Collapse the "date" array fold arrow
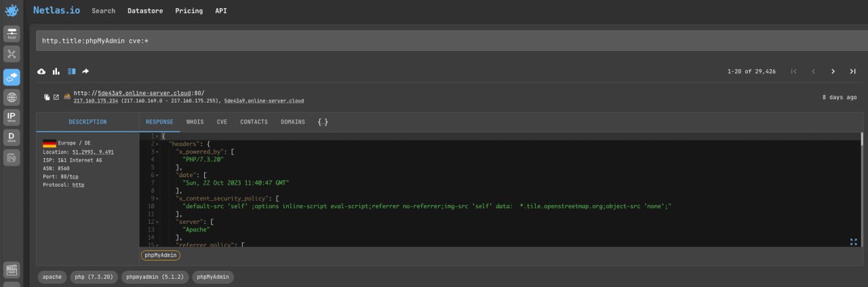 157,175
